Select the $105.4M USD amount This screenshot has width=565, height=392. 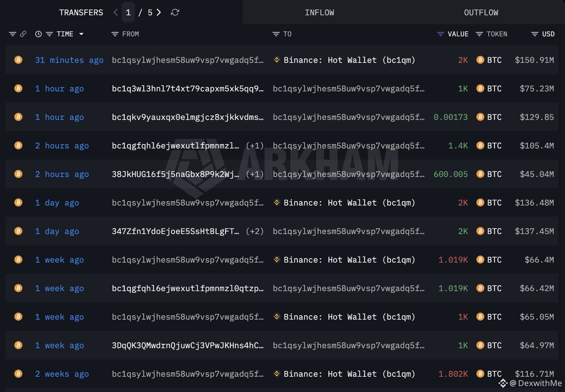coord(537,146)
